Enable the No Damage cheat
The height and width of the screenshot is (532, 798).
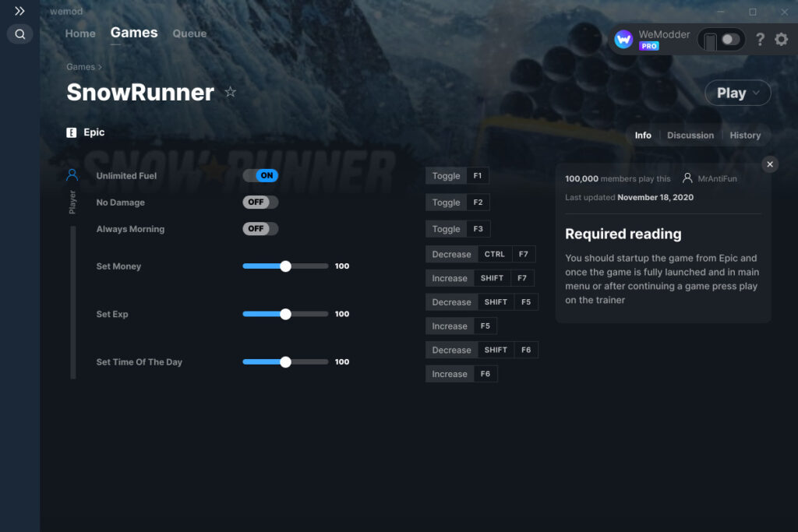click(x=260, y=202)
